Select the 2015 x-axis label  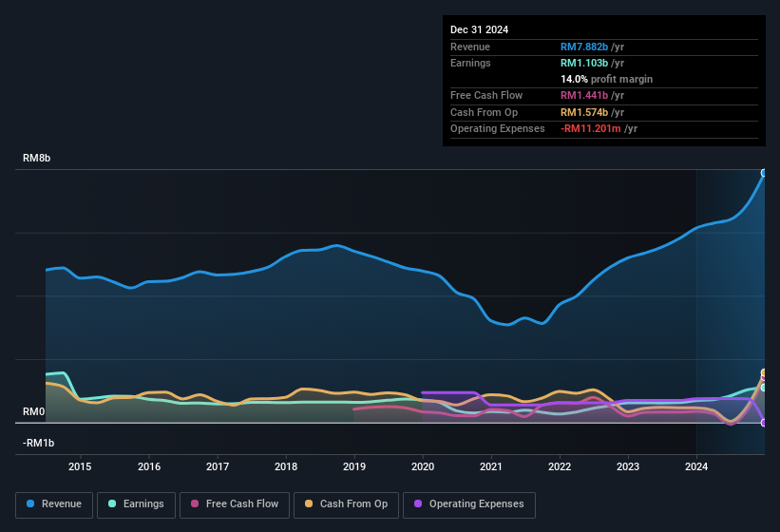click(80, 466)
